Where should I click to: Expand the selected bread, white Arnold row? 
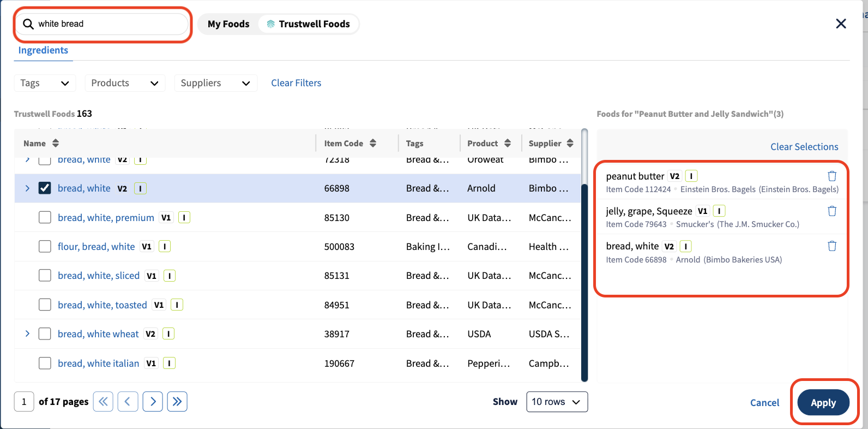[x=27, y=188]
